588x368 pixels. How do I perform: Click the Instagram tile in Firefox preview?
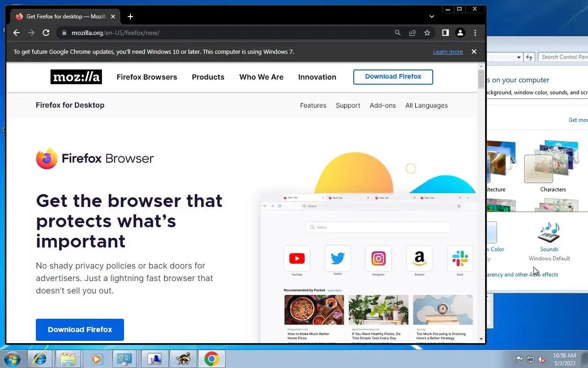[379, 259]
